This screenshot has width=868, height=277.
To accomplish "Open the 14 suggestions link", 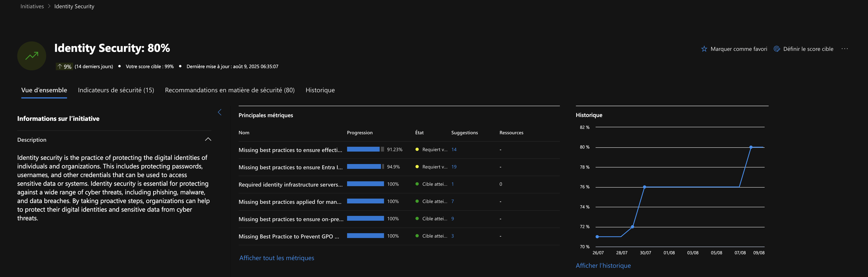I will click(454, 150).
